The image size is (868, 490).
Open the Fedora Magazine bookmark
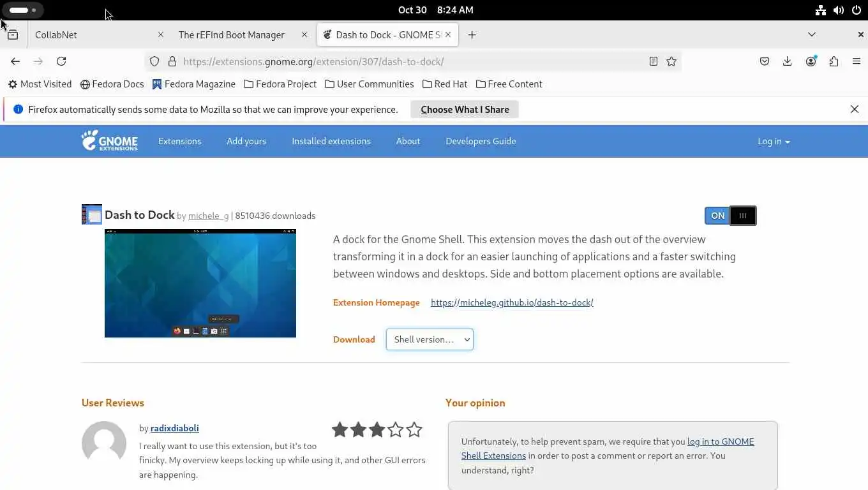pos(194,84)
